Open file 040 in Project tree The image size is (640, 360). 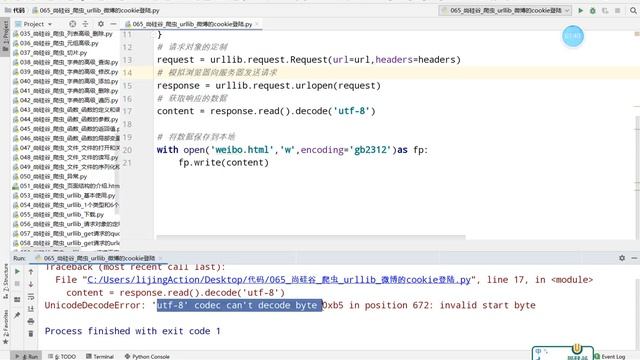click(66, 81)
